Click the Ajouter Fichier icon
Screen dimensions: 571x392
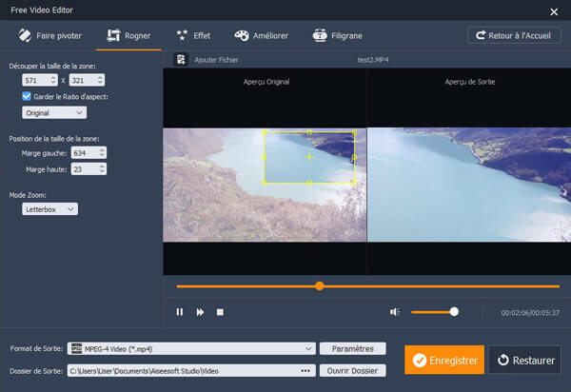[x=180, y=59]
